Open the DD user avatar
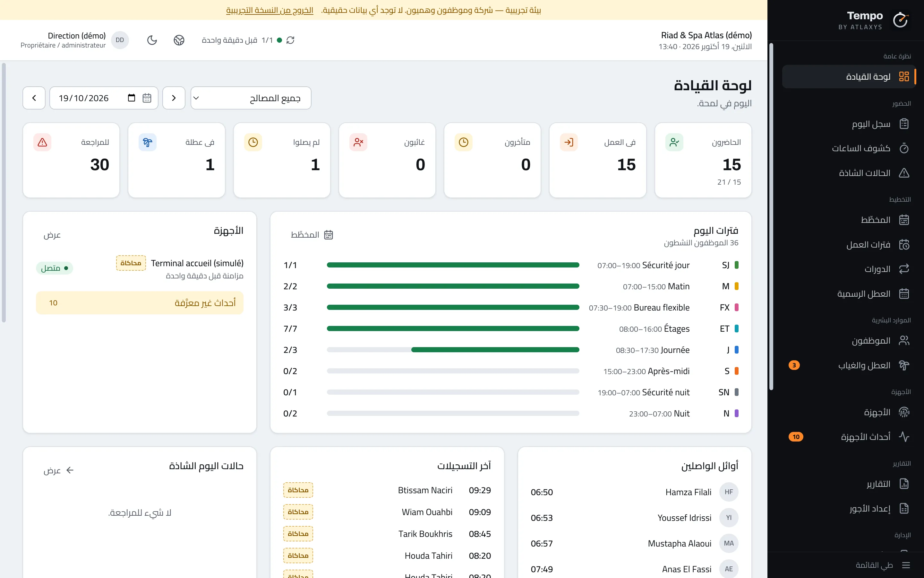 click(x=120, y=40)
